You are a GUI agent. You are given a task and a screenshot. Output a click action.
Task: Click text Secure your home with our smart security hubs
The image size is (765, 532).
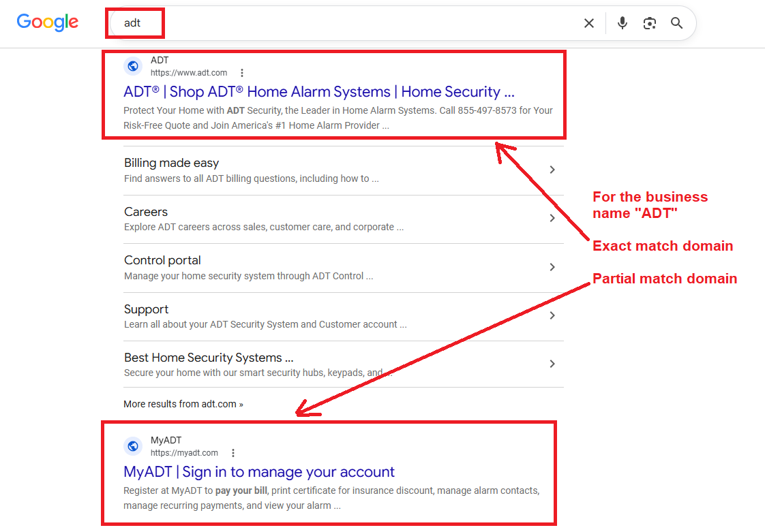[258, 373]
